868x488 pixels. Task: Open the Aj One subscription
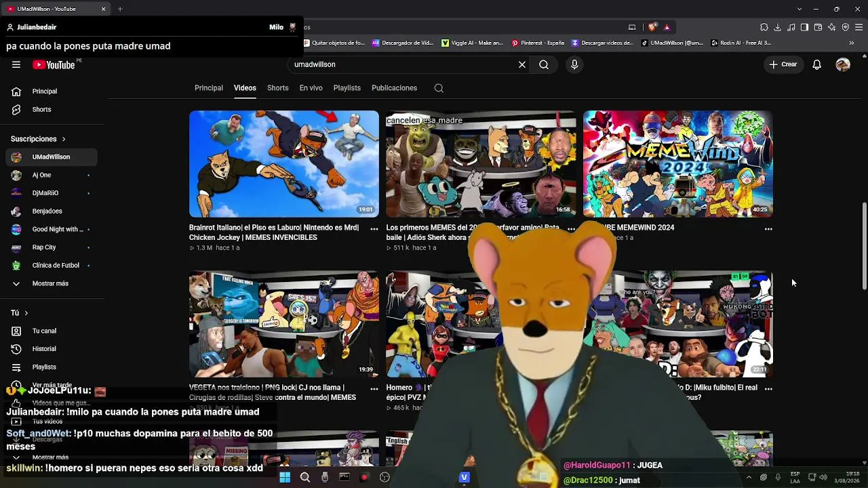tap(51, 176)
